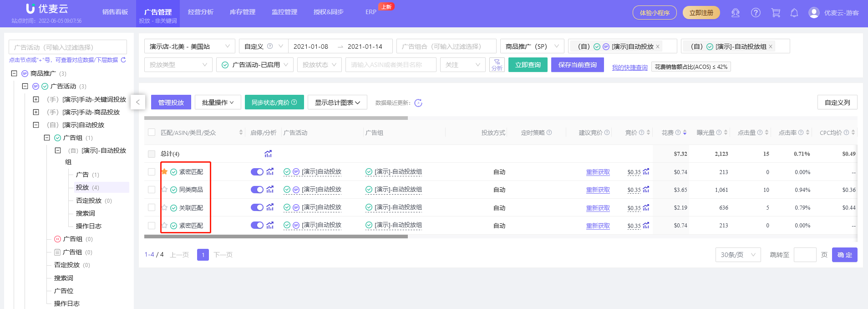Viewport: 868px width, 309px height.
Task: Click the 管理投放 button
Action: coord(171,103)
